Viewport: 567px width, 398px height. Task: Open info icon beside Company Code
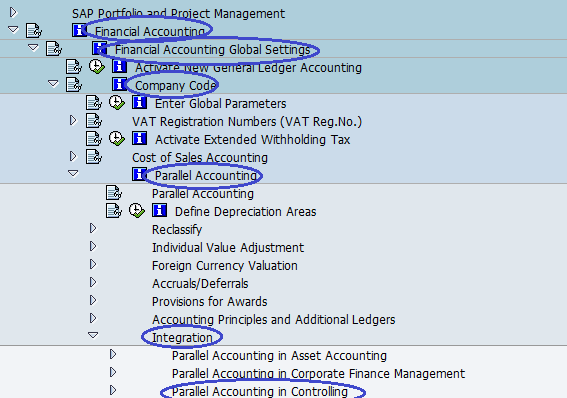point(119,84)
